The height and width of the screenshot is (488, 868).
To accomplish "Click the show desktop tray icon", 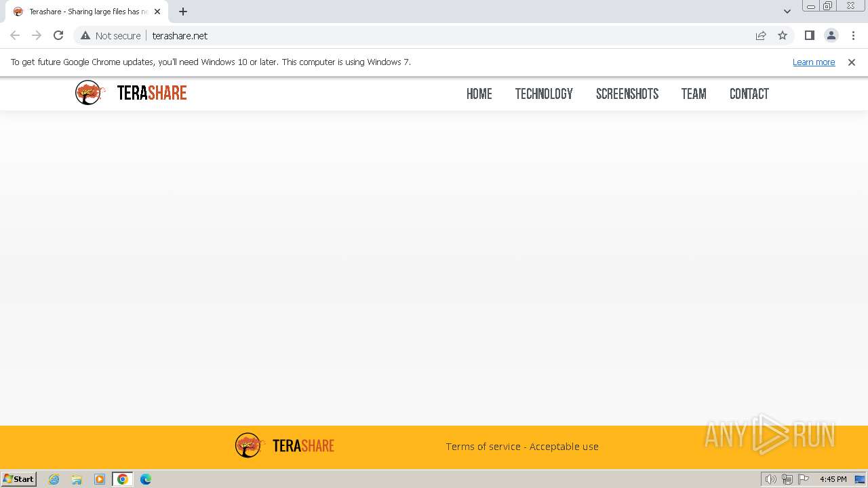I will point(860,479).
